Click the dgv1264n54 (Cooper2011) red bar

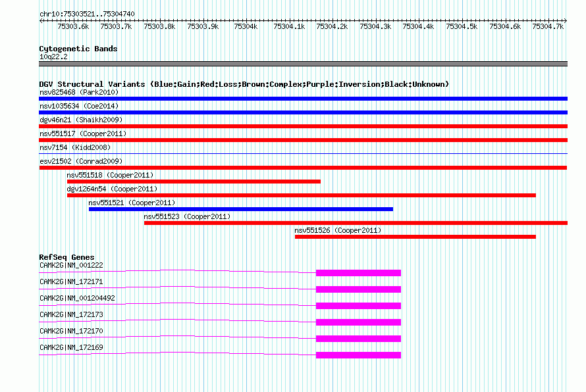(x=301, y=195)
